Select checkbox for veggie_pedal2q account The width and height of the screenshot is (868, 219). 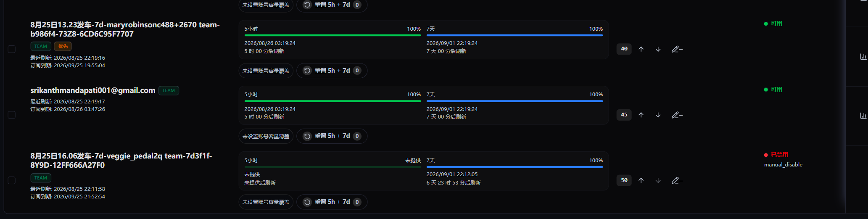[12, 180]
